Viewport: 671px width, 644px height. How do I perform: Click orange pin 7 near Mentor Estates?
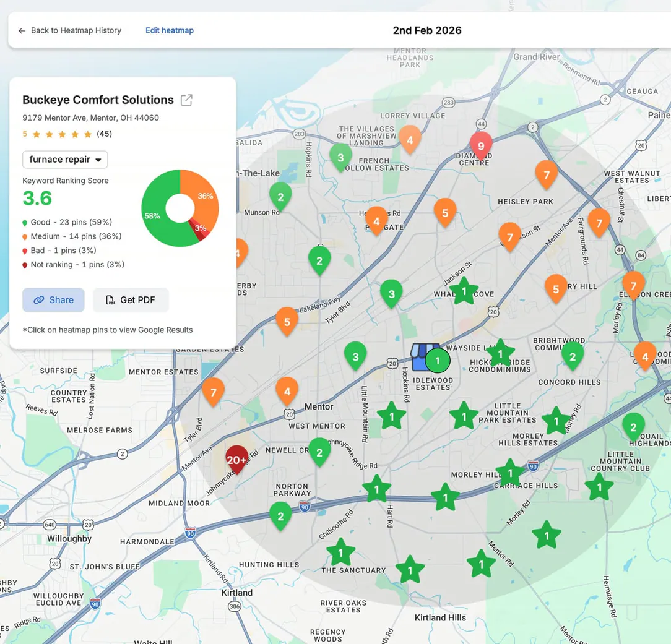[x=213, y=392]
